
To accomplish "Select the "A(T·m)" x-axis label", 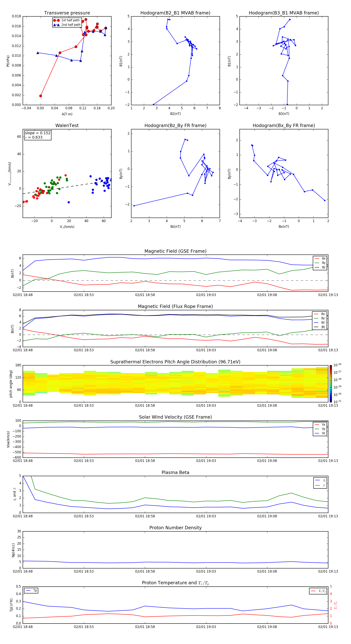I will (67, 114).
